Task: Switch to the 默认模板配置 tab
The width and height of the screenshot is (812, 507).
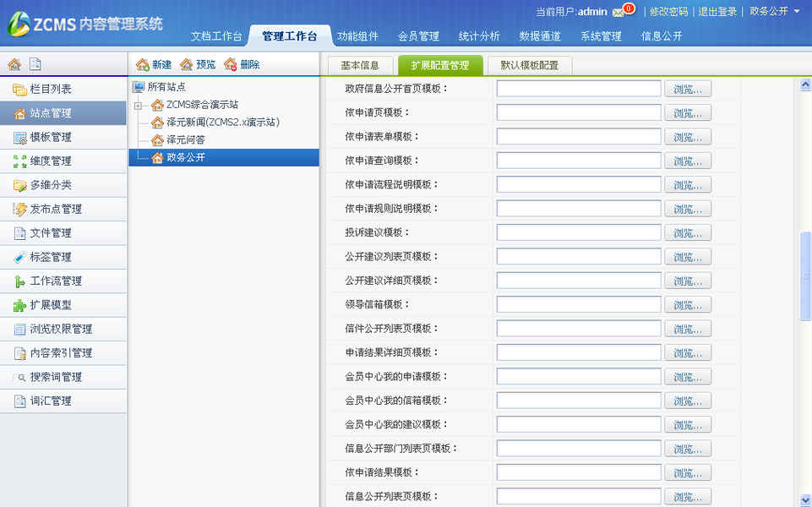Action: (x=529, y=64)
